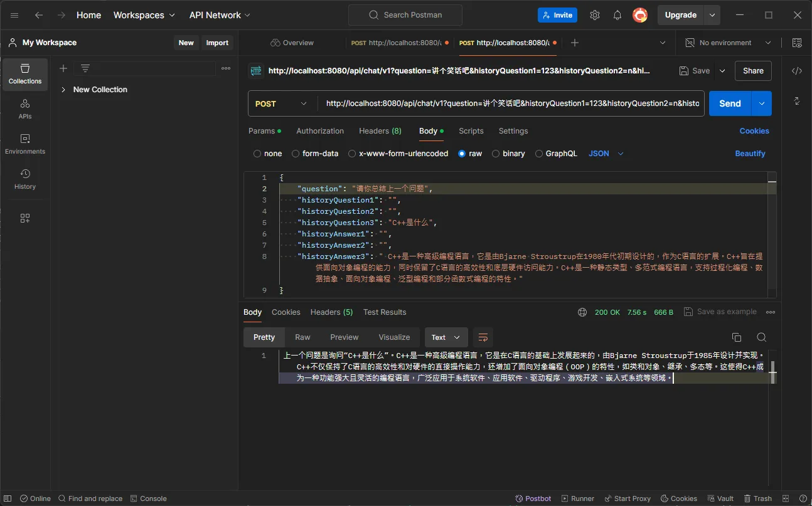Toggle word wrap in response viewer
The image size is (812, 506).
[x=483, y=337]
